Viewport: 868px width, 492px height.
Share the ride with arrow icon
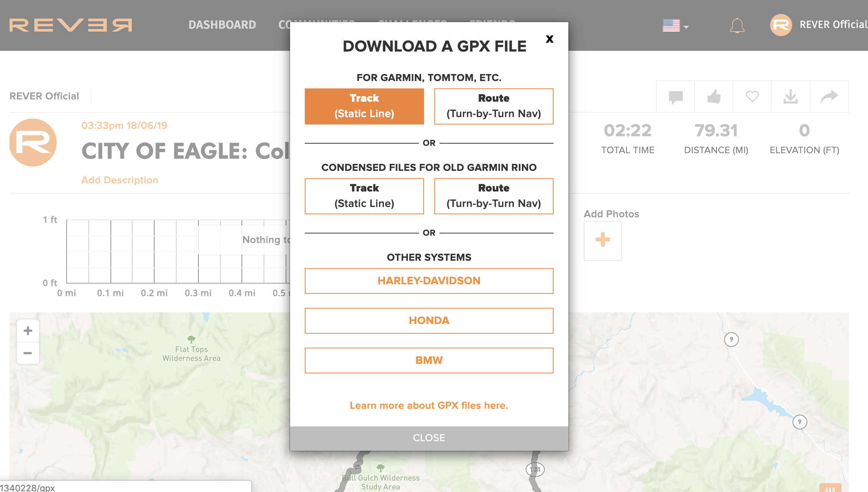829,97
